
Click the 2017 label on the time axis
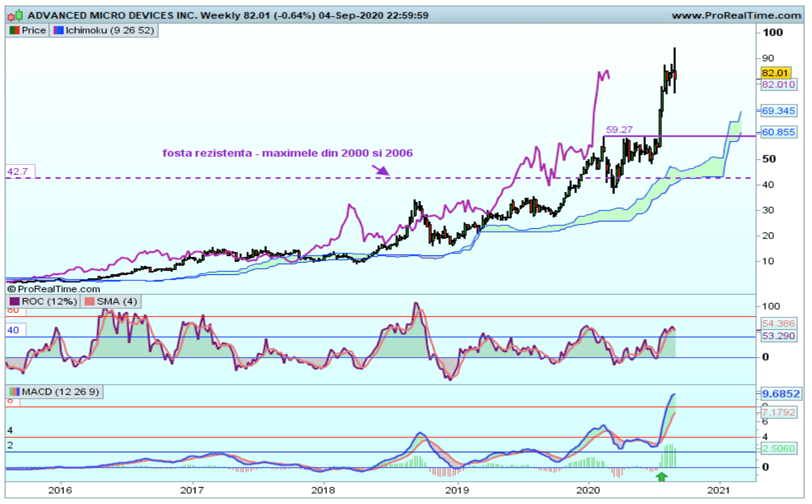coord(192,490)
